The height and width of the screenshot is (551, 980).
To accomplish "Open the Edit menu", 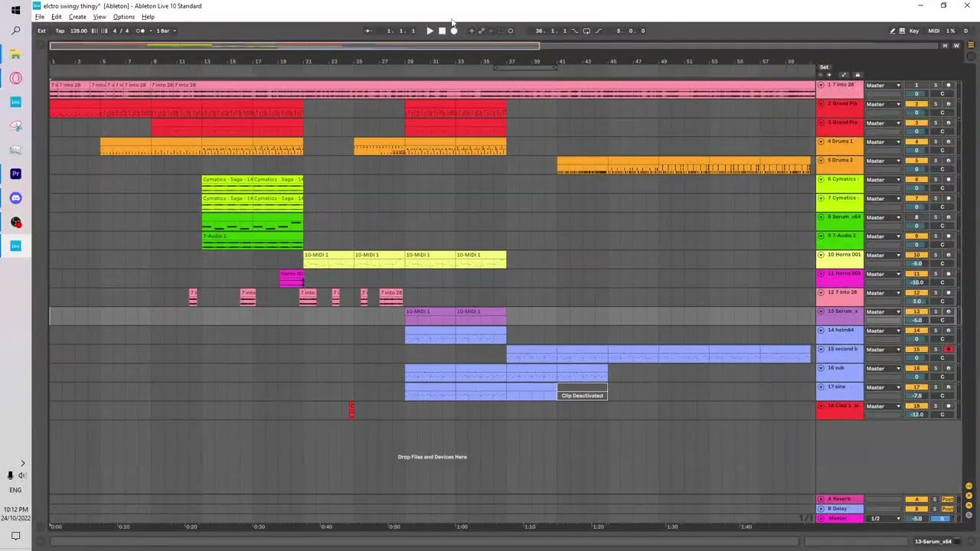I will (57, 17).
